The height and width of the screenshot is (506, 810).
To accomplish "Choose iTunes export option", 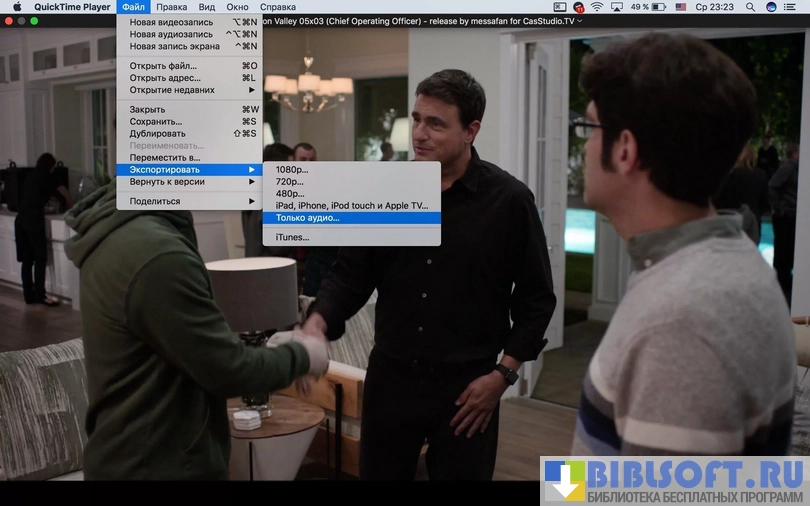I will pyautogui.click(x=292, y=237).
